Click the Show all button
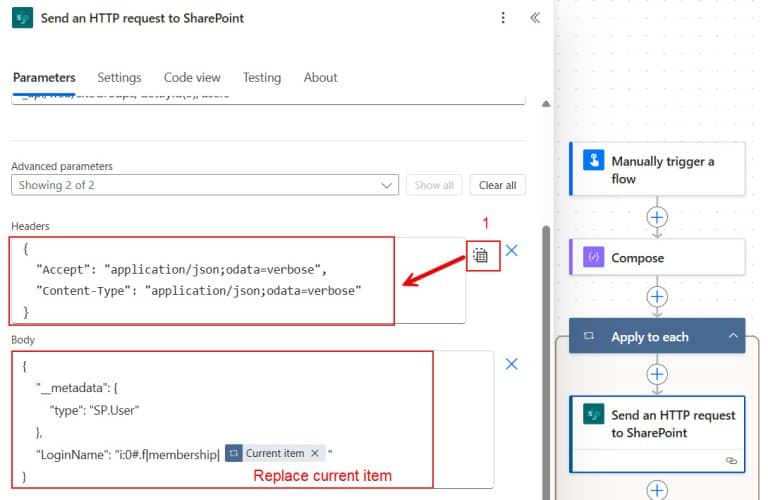Screen dimensions: 768x500 (x=434, y=185)
